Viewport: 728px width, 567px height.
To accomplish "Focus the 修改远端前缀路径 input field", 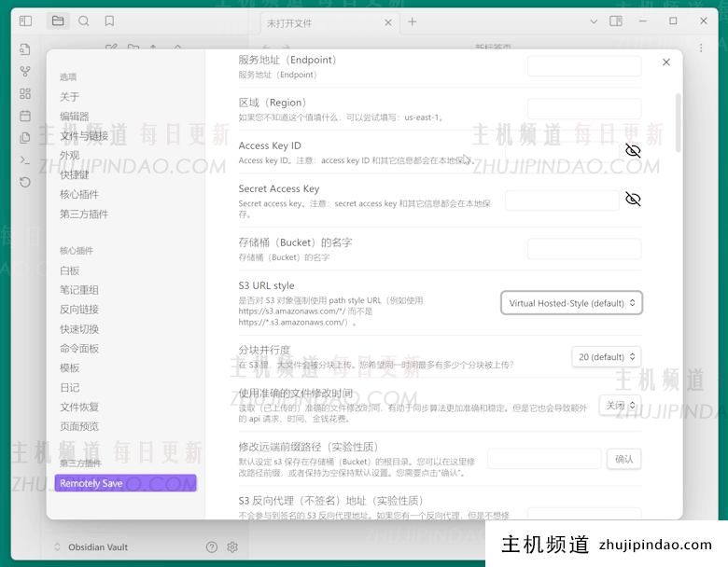I will [x=544, y=459].
